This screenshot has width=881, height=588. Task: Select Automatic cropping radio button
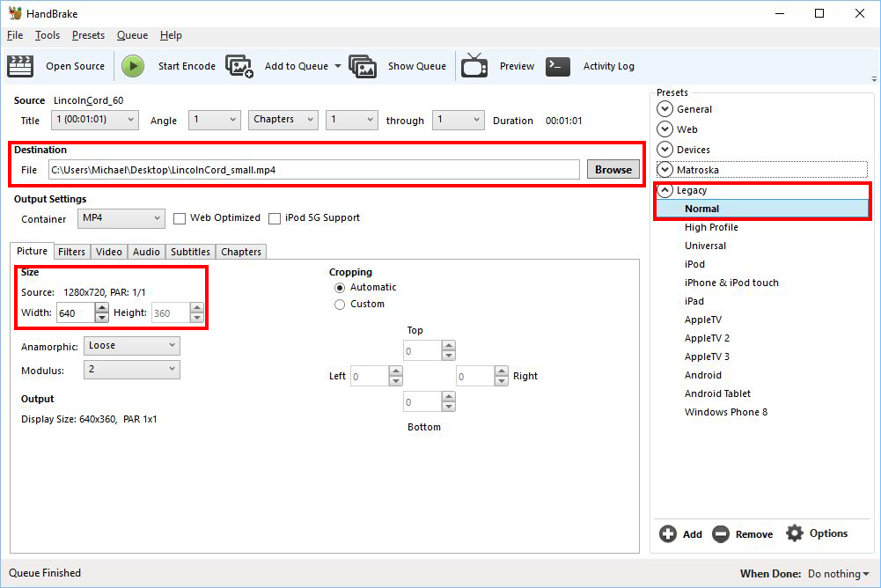[340, 288]
